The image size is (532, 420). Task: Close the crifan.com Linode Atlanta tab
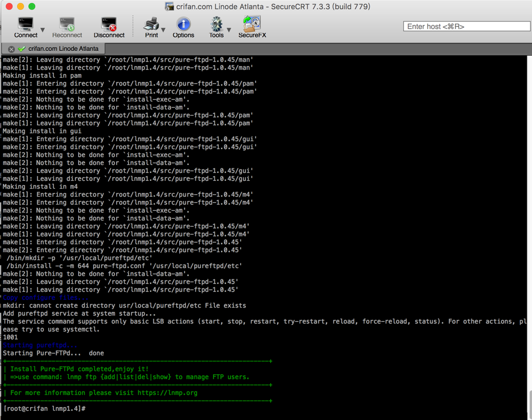click(11, 49)
